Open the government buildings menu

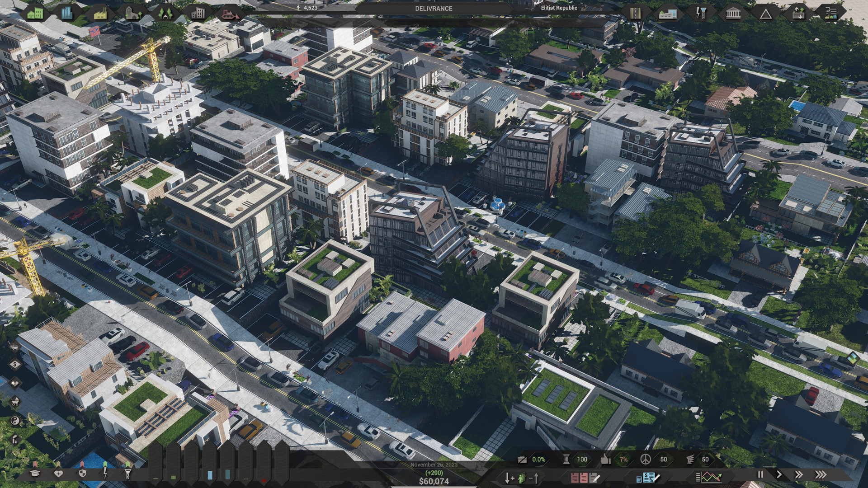coord(733,13)
